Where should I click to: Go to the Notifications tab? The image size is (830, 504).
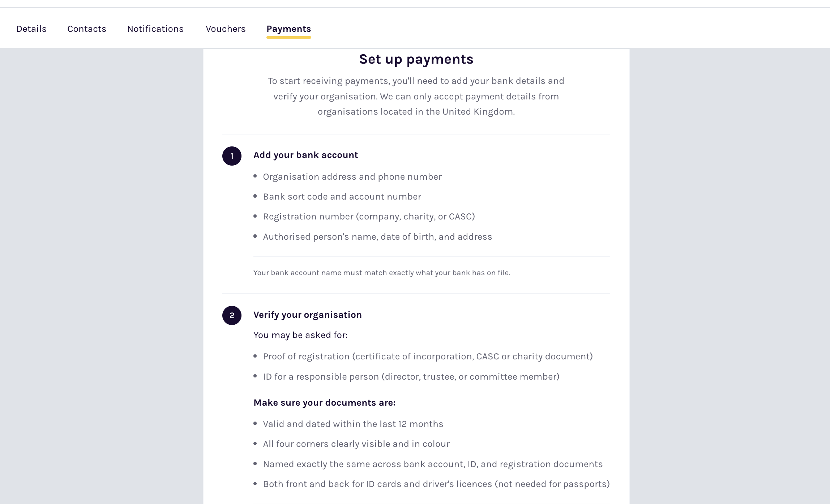point(155,29)
